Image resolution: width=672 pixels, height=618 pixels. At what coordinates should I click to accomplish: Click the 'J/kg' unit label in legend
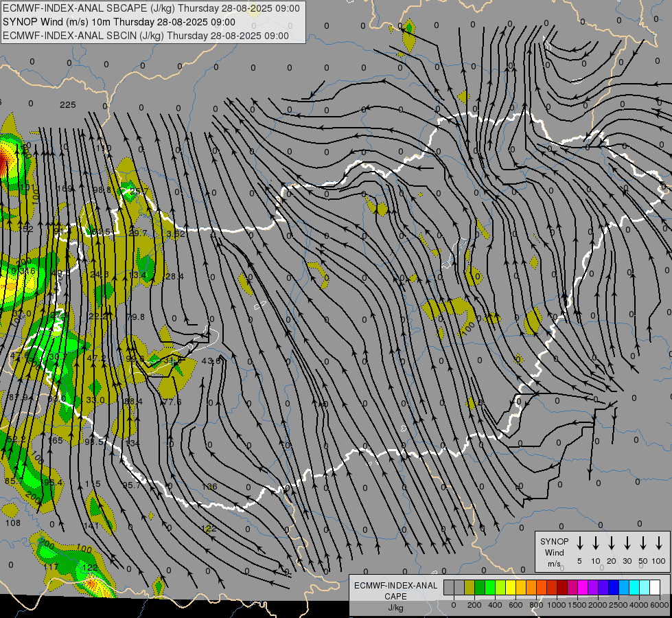pos(395,608)
